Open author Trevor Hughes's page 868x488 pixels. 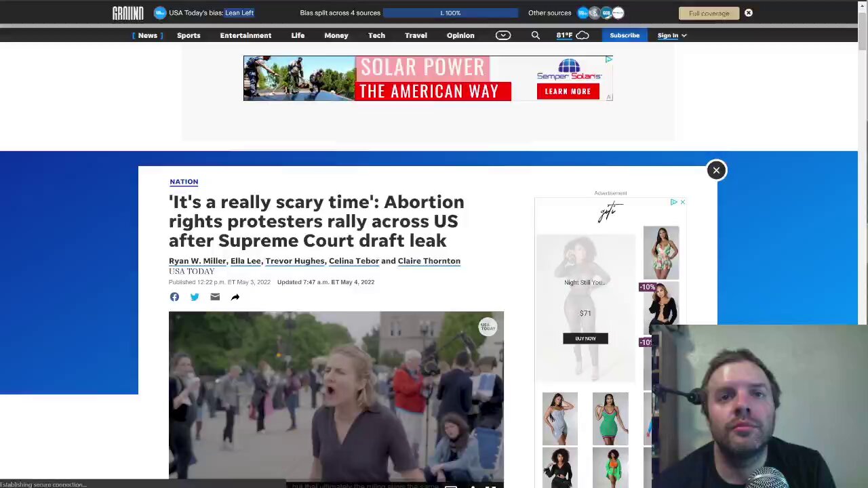(295, 261)
